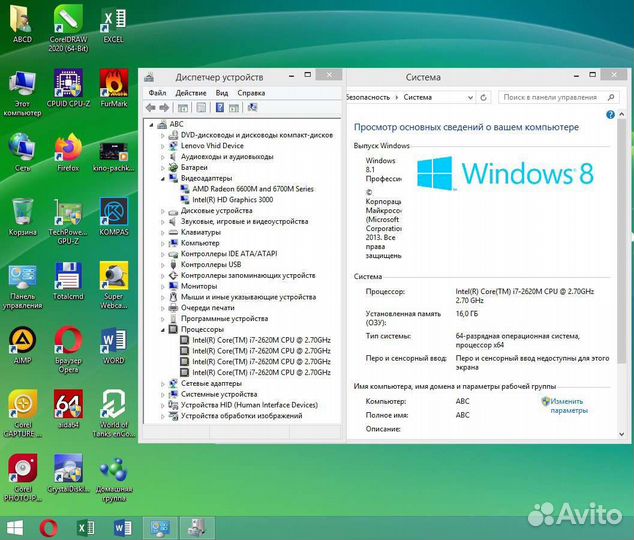634x540 pixels.
Task: Expand the Мониторы node
Action: (163, 287)
